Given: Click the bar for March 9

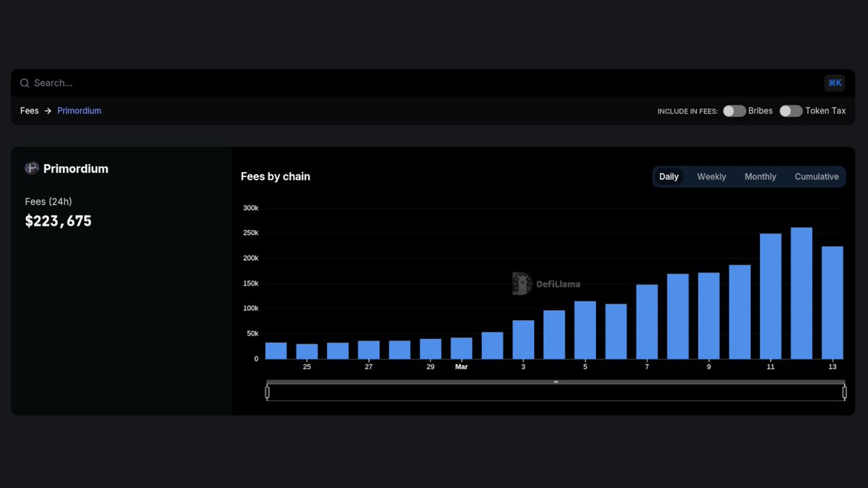Looking at the screenshot, I should click(709, 316).
